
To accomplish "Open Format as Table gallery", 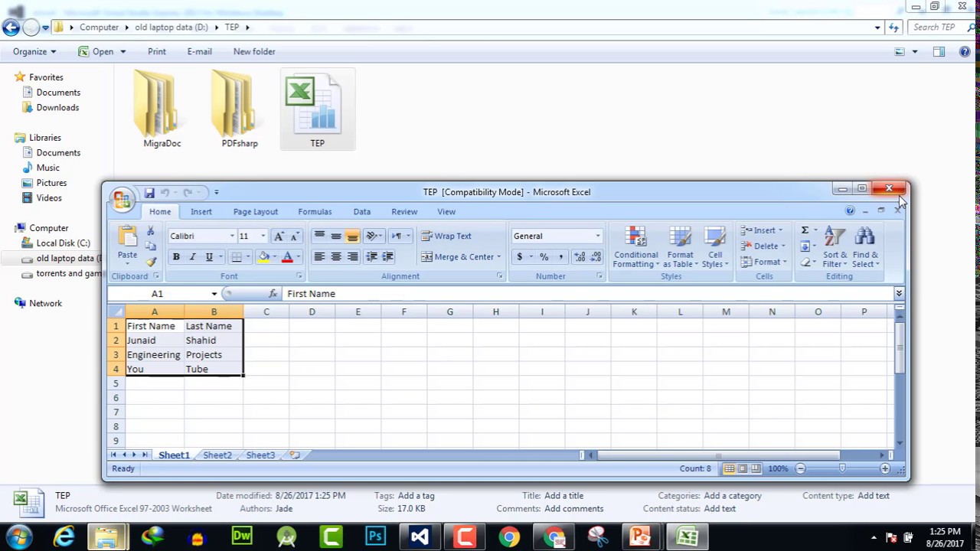I will tap(680, 247).
